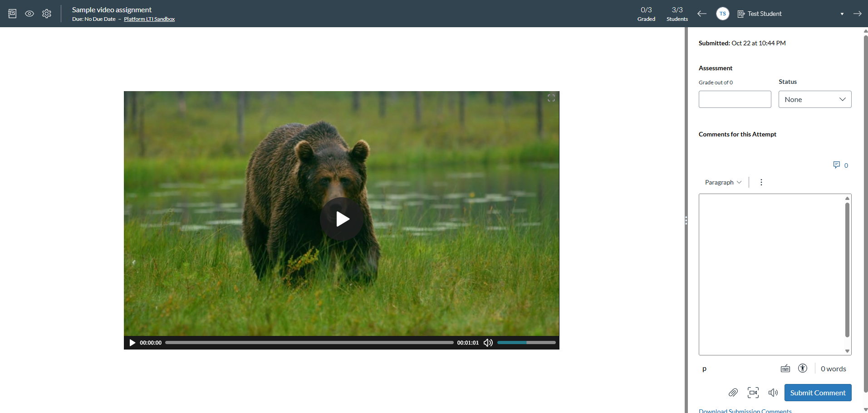Click the right panel vertical scrollbar
Screen dimensions: 868x413
tap(865, 213)
